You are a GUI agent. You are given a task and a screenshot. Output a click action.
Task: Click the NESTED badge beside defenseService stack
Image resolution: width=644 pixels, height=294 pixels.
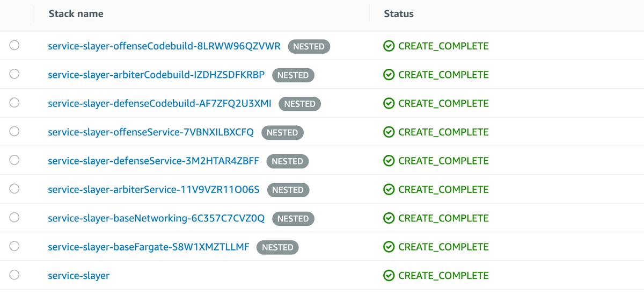[x=287, y=161]
